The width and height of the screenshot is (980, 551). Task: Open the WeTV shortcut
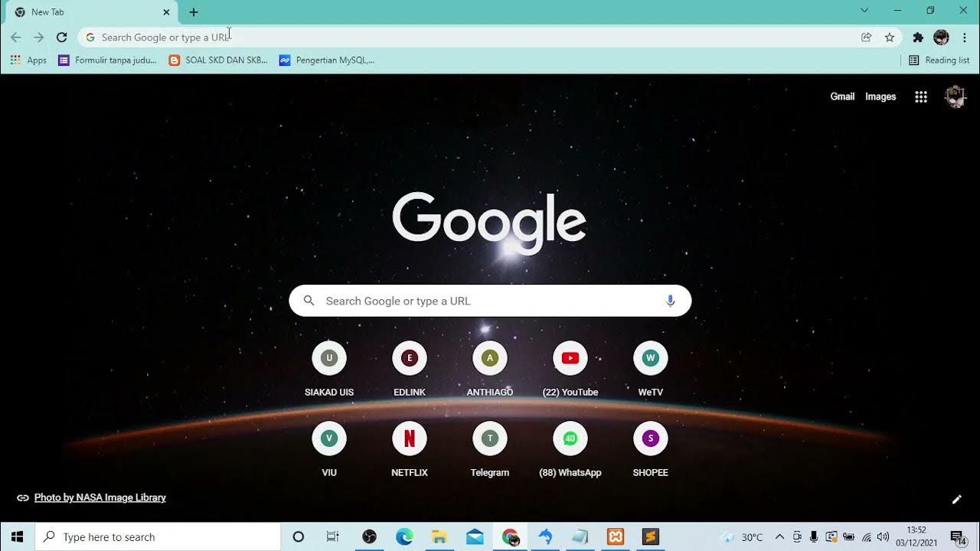[x=651, y=370]
